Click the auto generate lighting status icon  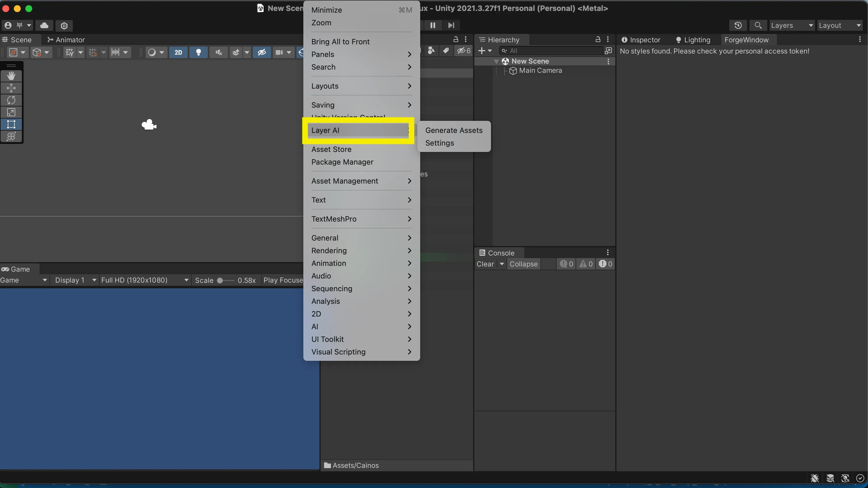(845, 478)
